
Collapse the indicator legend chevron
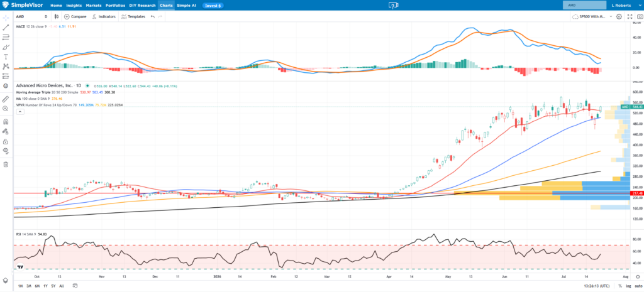[x=19, y=112]
